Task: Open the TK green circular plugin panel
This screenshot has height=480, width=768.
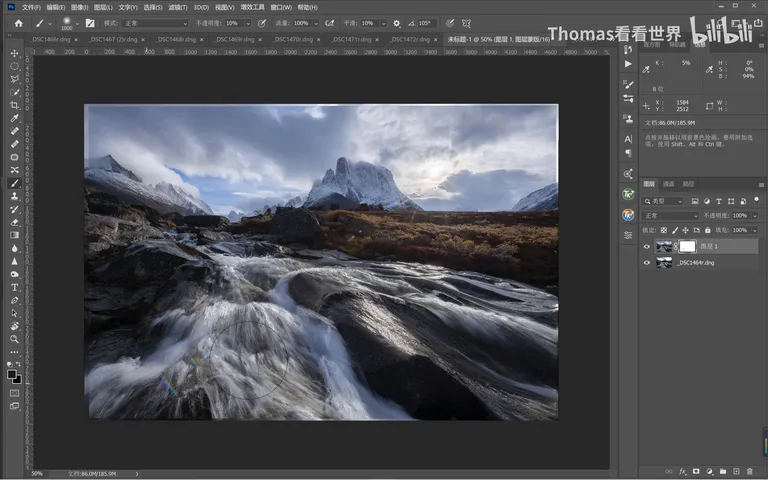Action: pos(628,194)
